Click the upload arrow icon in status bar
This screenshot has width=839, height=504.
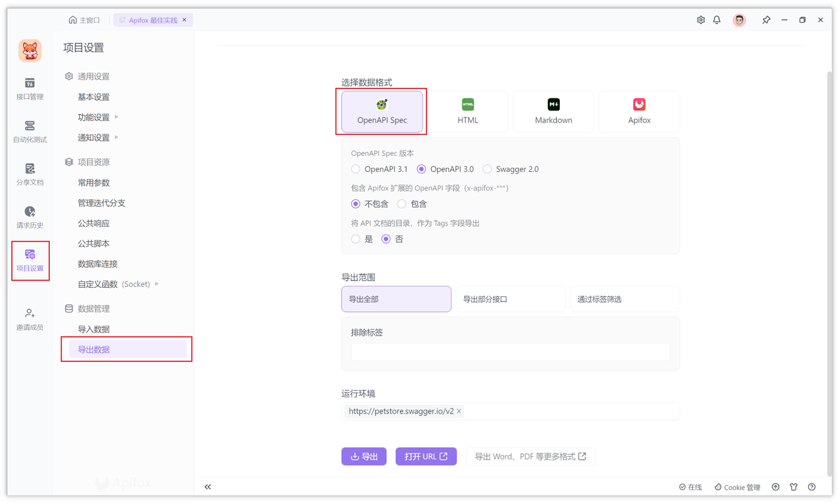click(x=775, y=487)
